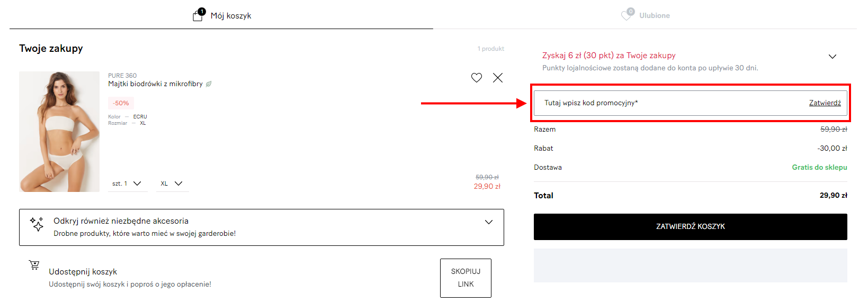Click the Zatwierdź promo code link
The image size is (868, 303).
click(825, 103)
